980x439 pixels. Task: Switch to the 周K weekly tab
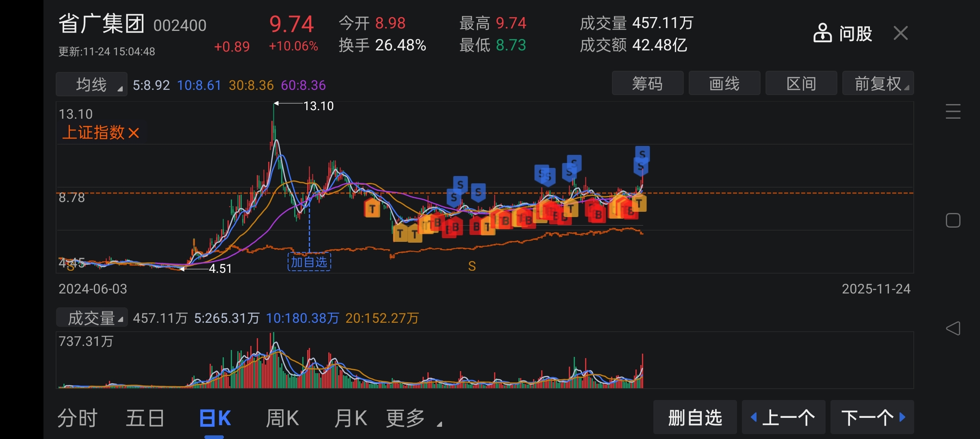[x=282, y=418]
